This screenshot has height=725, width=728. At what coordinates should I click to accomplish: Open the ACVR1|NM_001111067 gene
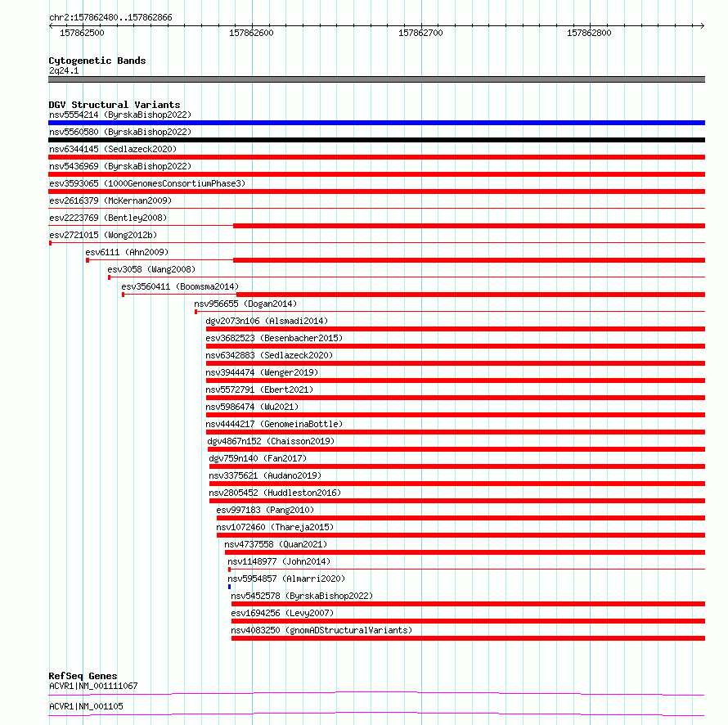coord(93,686)
